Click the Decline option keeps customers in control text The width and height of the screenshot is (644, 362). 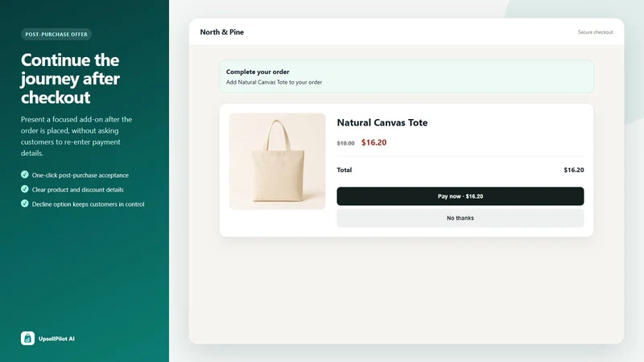88,204
